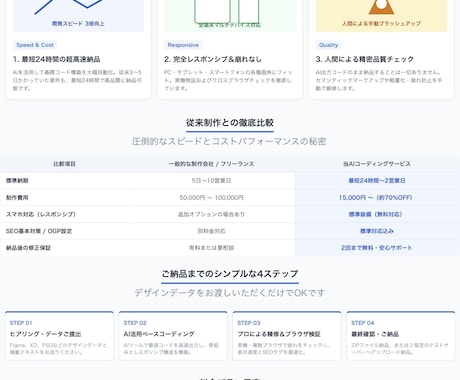
Task: Click the cell '50,000円 〜 100,000円'
Action: [211, 198]
